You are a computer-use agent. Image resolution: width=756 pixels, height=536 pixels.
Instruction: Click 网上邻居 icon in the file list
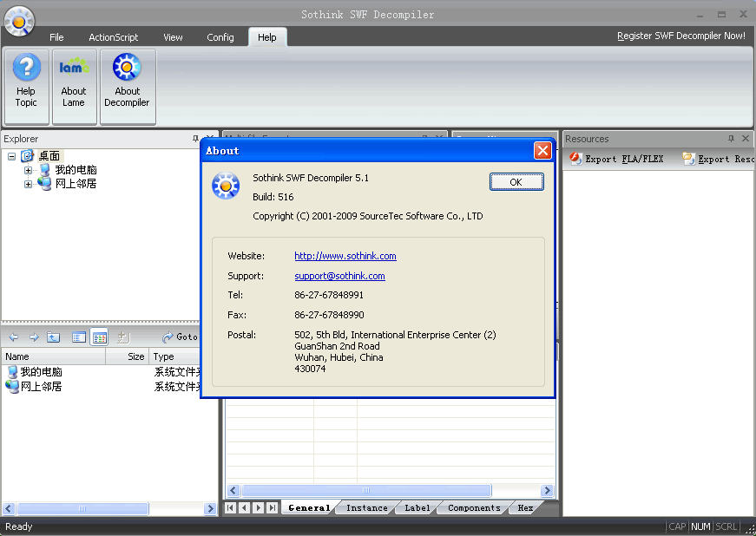click(x=12, y=386)
